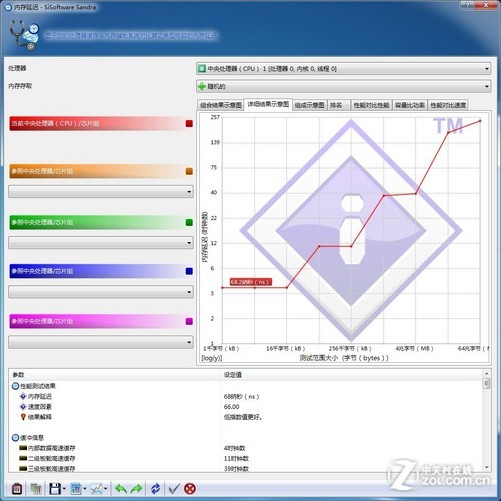Toggle the red current CPU checkbox

coord(189,124)
